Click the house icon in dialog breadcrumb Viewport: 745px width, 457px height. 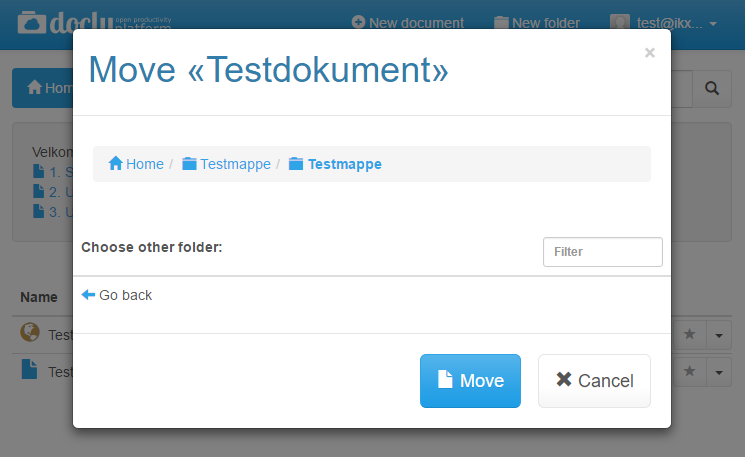click(x=115, y=163)
